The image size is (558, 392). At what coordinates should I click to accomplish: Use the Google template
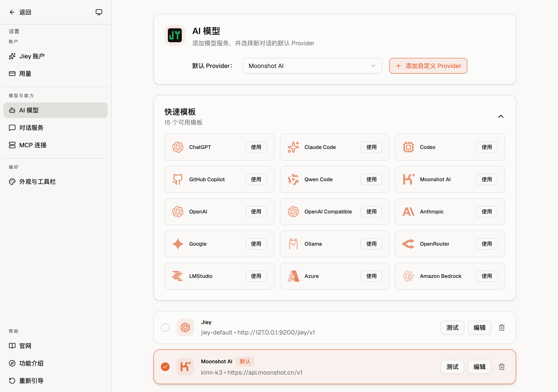click(256, 244)
